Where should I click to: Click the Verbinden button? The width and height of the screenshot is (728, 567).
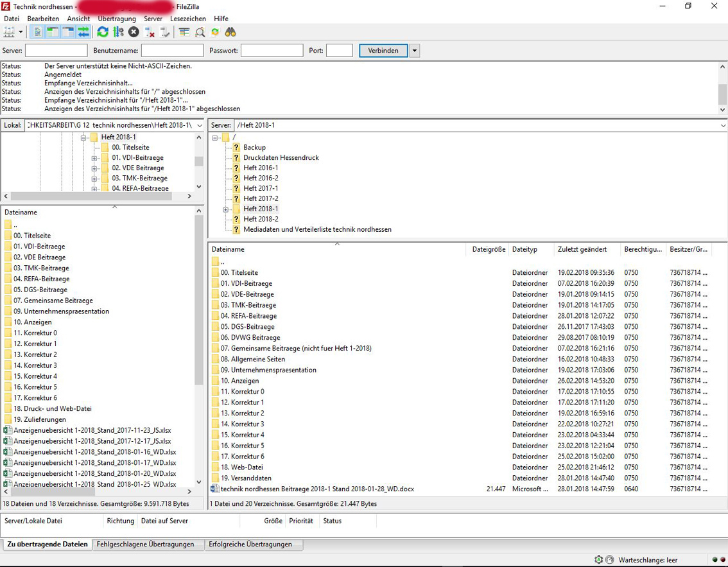(x=383, y=51)
